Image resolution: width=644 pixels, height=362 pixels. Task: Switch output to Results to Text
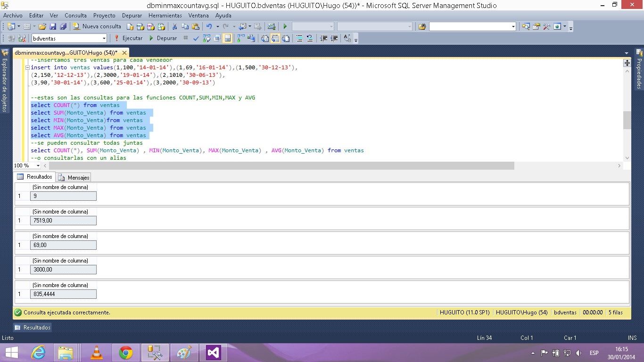point(264,38)
